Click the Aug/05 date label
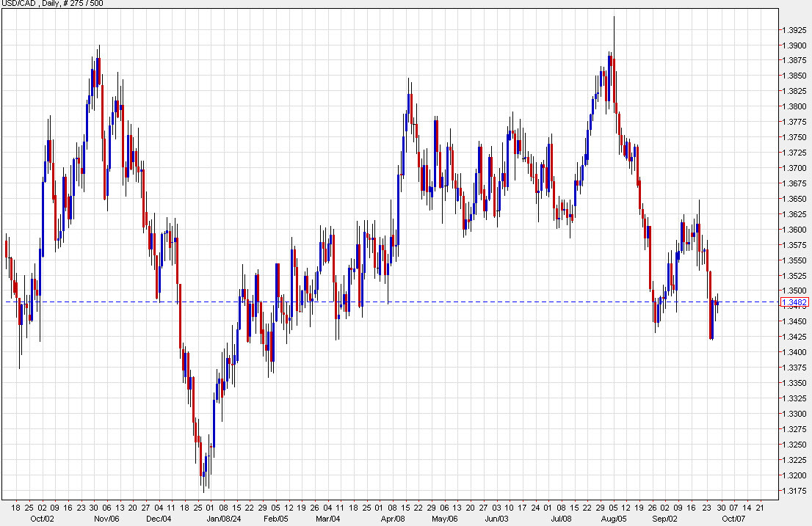Screen dimensions: 812x526 tap(615, 517)
